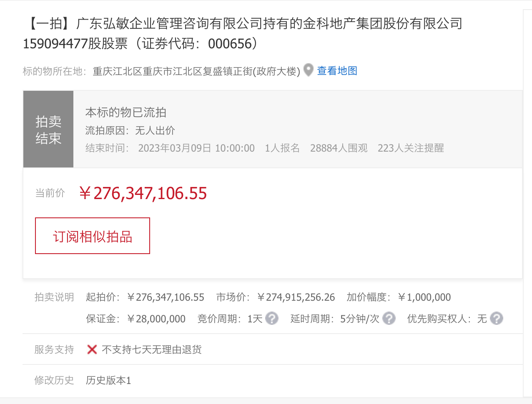This screenshot has width=532, height=404.
Task: Click the 标的物所在地 address text
Action: pyautogui.click(x=196, y=71)
